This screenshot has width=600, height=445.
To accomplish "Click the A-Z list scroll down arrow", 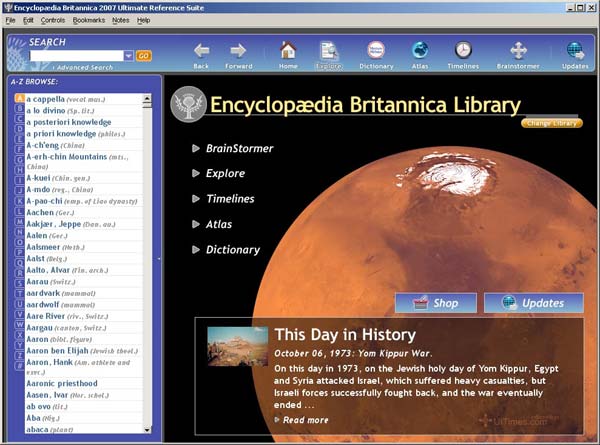I will 147,430.
